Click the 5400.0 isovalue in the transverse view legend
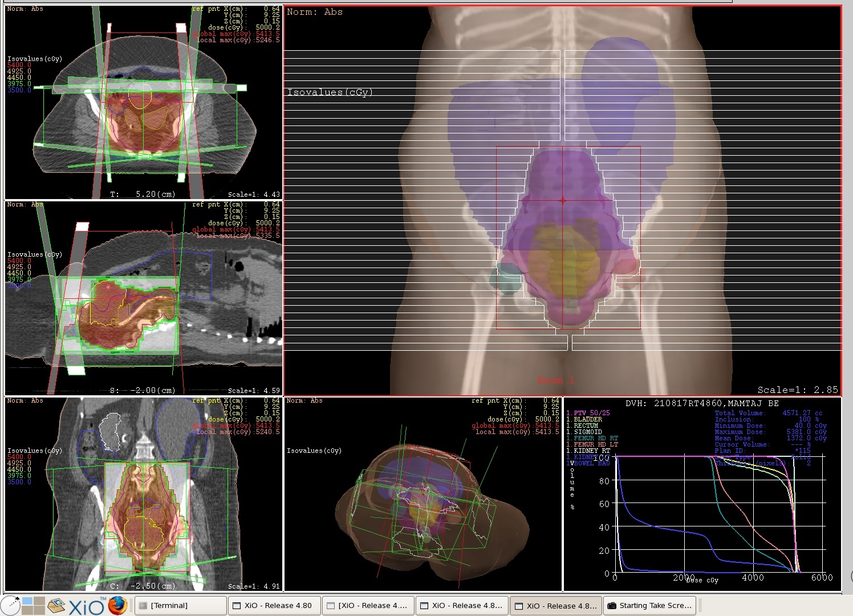 tap(19, 65)
